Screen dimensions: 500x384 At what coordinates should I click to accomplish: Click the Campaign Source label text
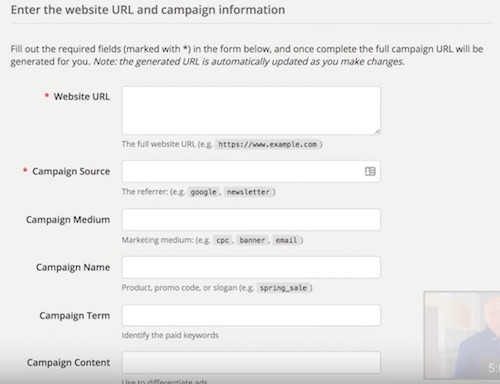pyautogui.click(x=71, y=171)
